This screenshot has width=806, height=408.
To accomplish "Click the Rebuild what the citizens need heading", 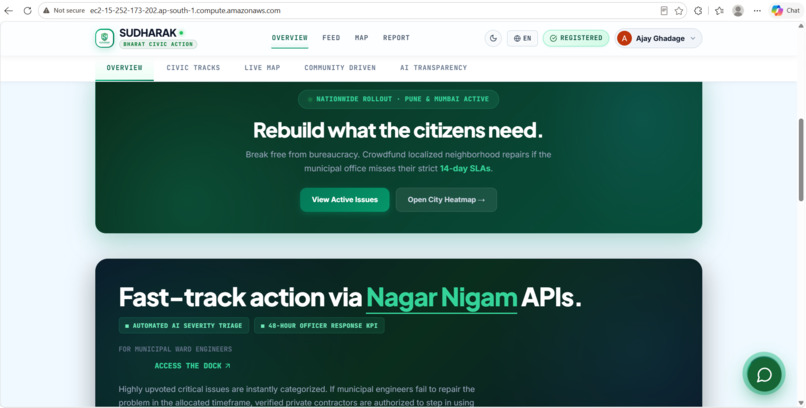I will pos(398,131).
